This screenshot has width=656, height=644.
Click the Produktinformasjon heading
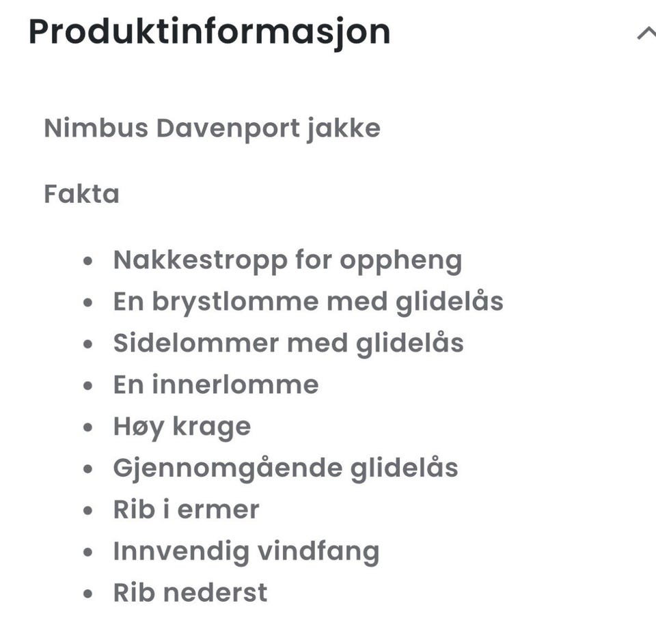click(x=210, y=33)
